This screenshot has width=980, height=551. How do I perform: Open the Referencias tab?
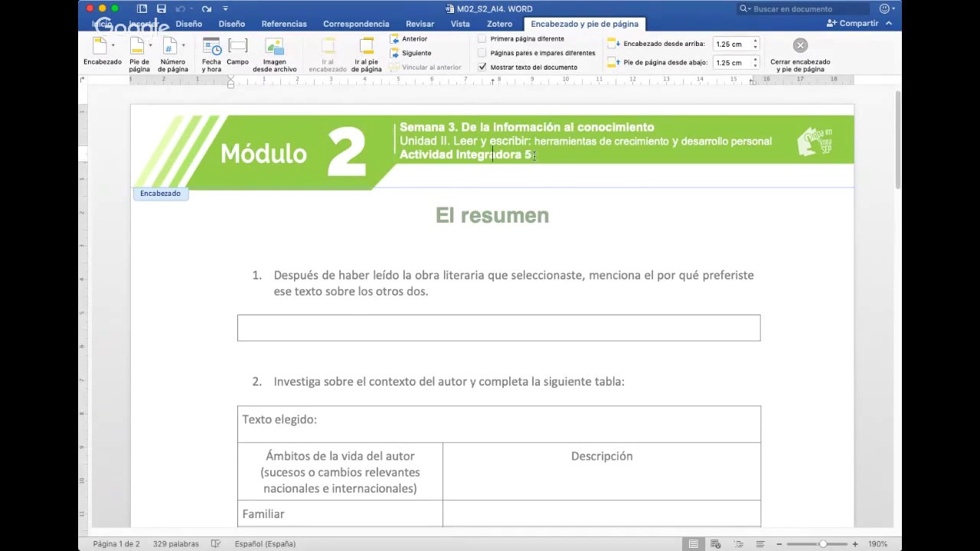click(x=284, y=24)
